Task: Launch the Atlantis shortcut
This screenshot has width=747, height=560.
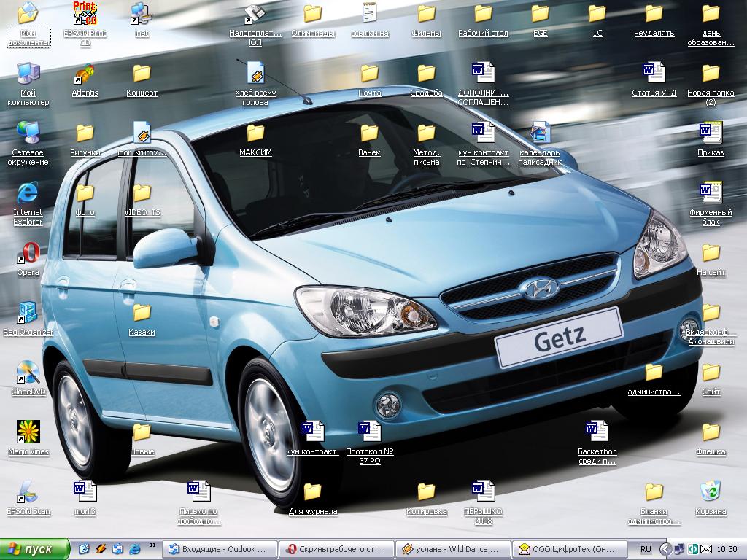Action: [x=85, y=79]
